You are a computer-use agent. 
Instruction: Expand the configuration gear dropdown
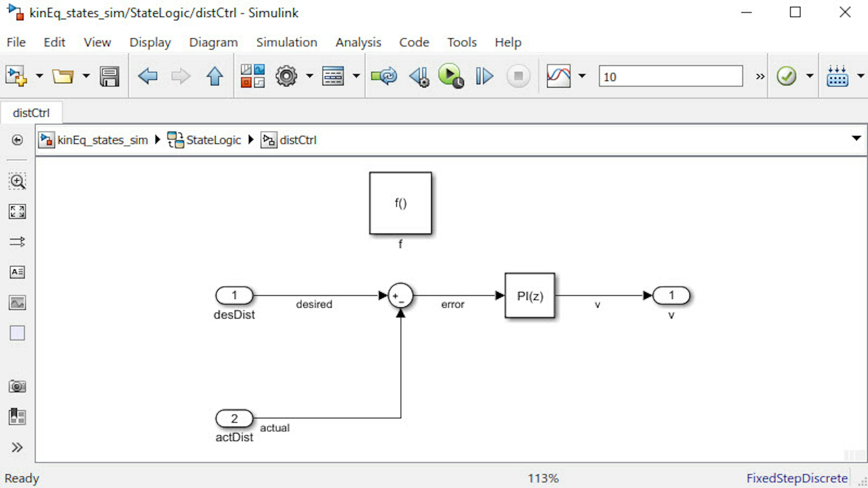310,76
